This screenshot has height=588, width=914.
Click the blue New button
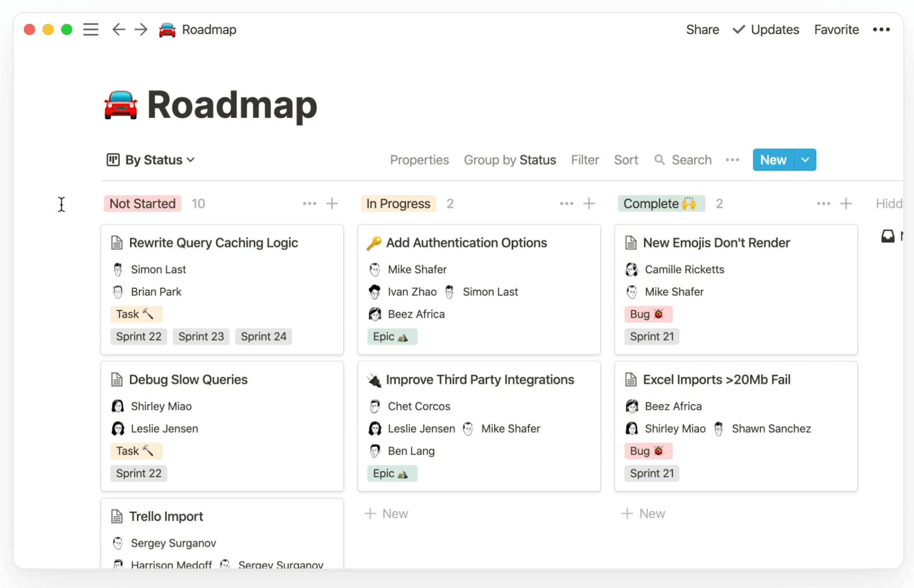(x=773, y=160)
